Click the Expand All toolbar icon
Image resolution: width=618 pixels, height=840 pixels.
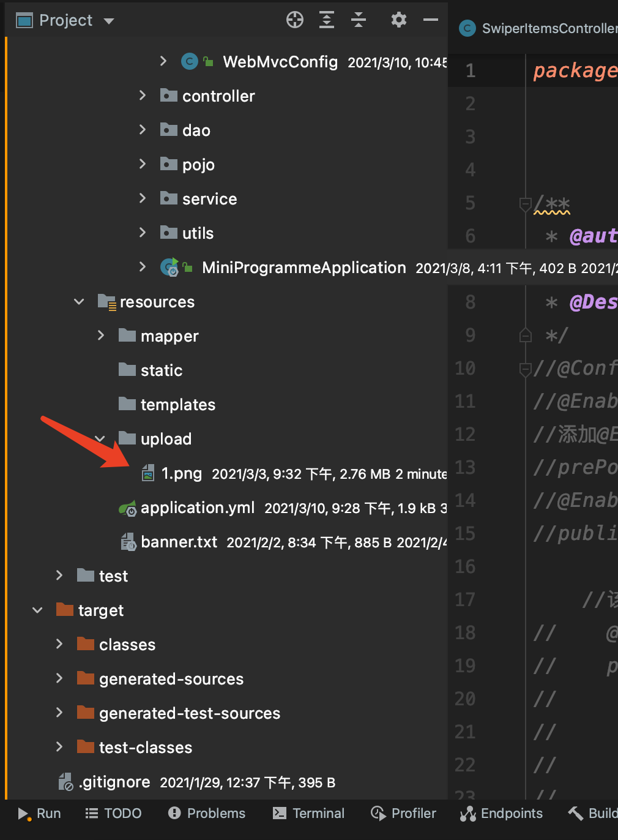(x=327, y=20)
